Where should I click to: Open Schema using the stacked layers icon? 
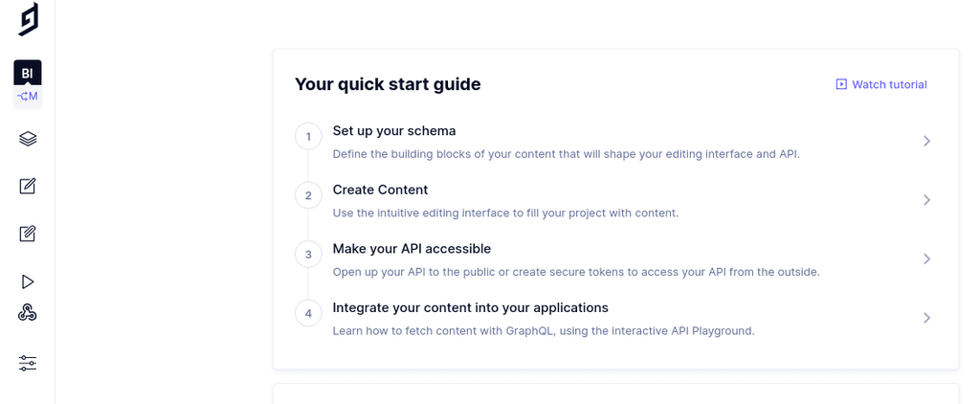point(28,139)
